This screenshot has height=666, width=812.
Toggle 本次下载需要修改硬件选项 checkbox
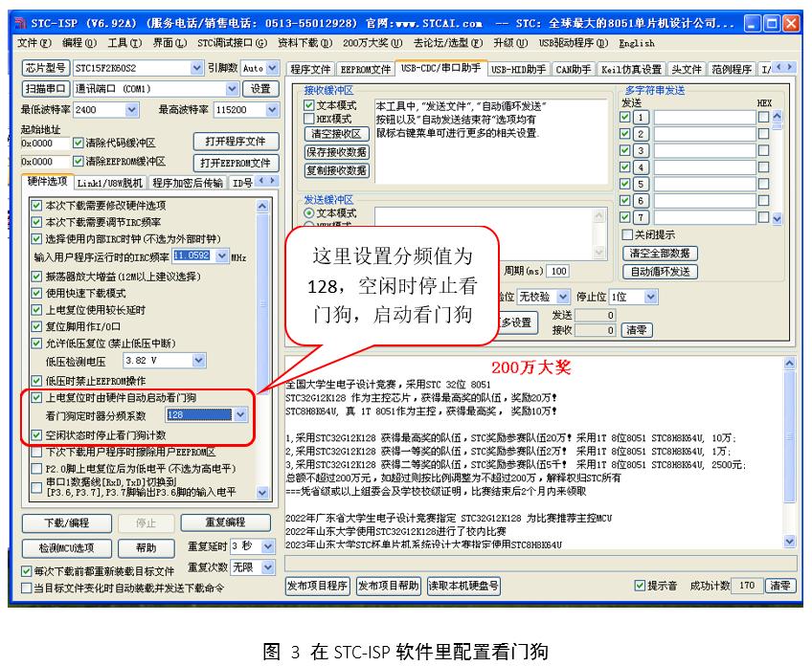(x=36, y=206)
